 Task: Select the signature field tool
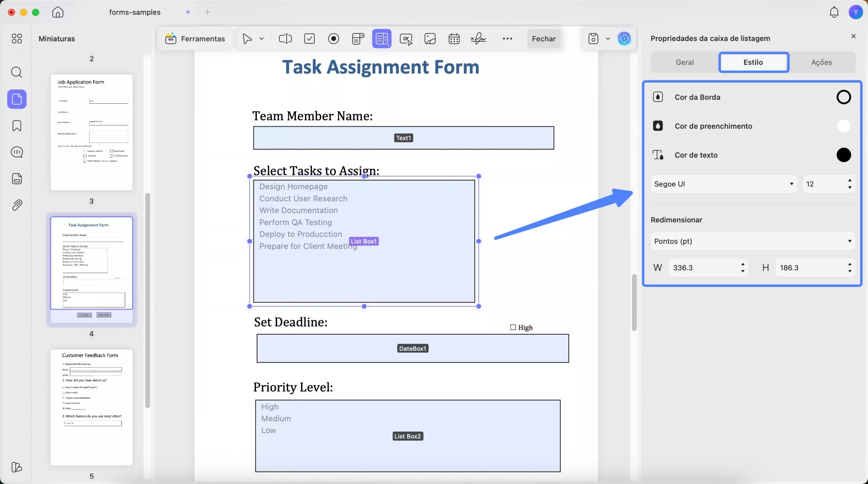[x=478, y=39]
